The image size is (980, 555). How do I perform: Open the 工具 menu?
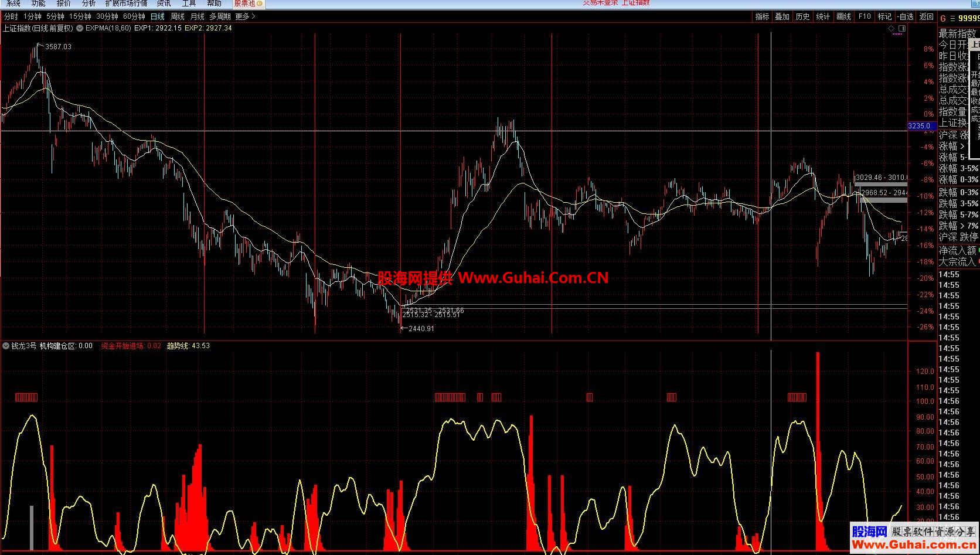[x=189, y=4]
